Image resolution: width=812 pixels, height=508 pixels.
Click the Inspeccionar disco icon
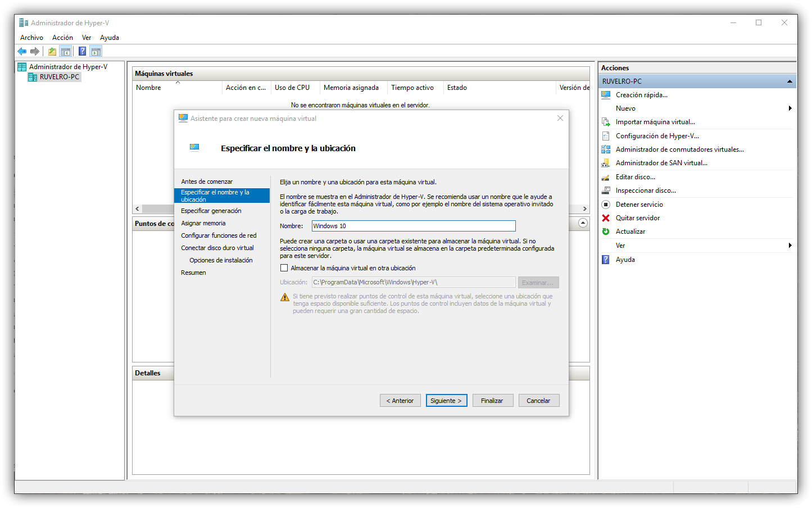click(606, 190)
